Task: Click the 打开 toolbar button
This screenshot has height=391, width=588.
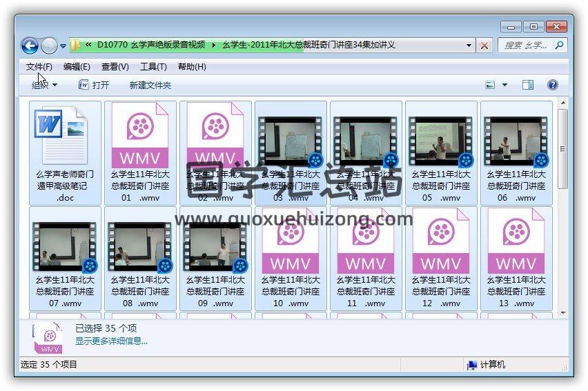Action: [94, 85]
